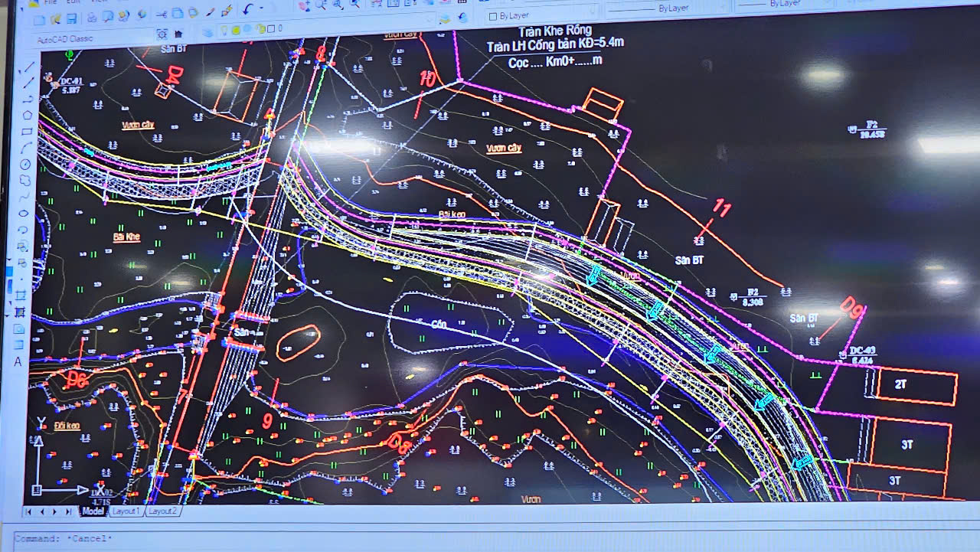Image resolution: width=980 pixels, height=552 pixels.
Task: Click the Workspace Settings gear icon
Action: (x=162, y=34)
